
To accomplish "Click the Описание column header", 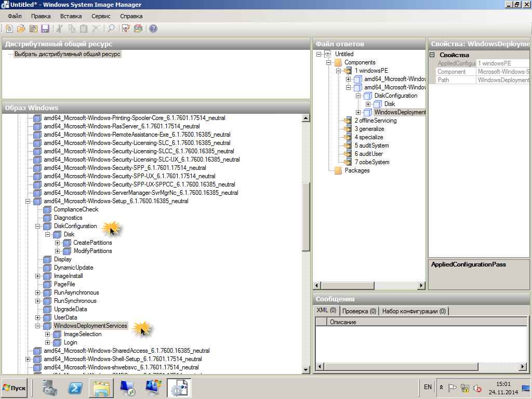I will point(427,322).
